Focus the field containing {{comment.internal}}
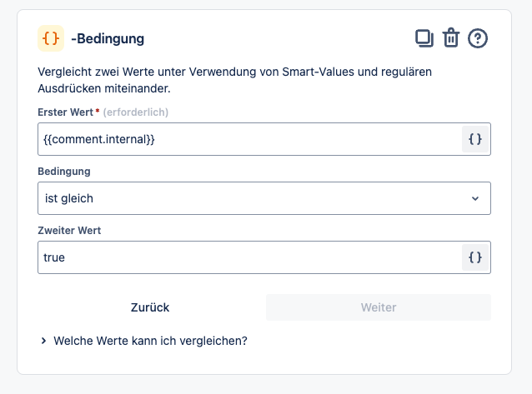The width and height of the screenshot is (532, 394). [x=249, y=139]
